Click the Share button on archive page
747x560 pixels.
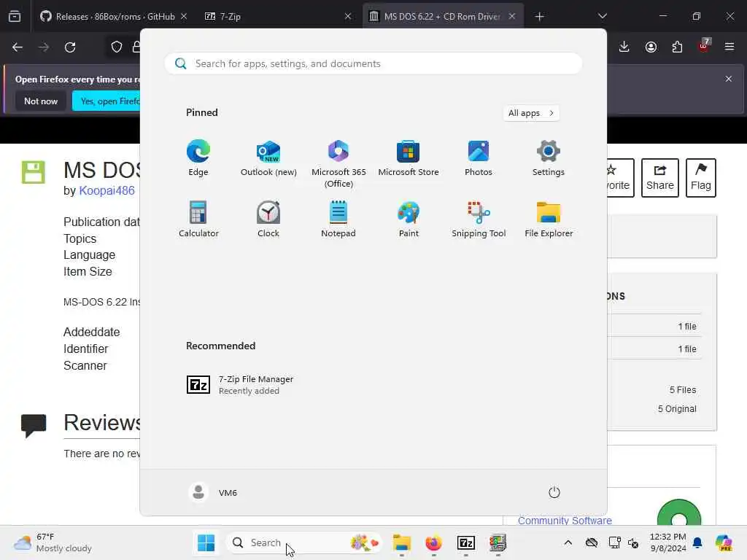[x=659, y=178]
